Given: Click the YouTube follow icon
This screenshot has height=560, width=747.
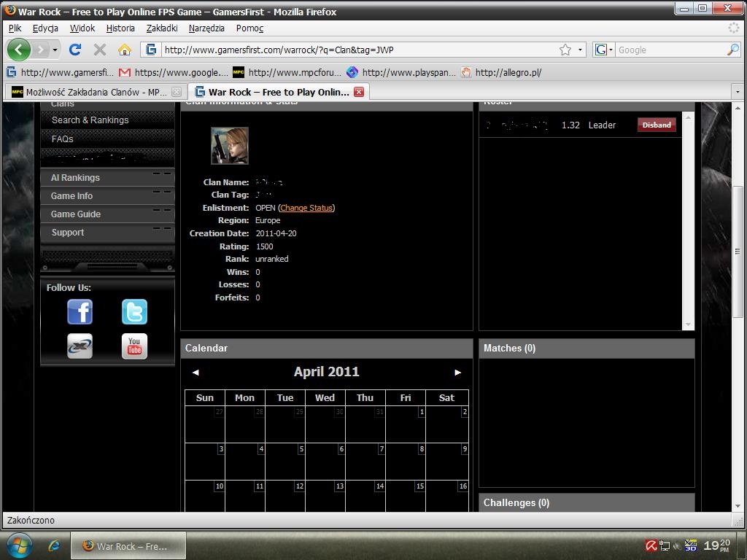Looking at the screenshot, I should (x=134, y=346).
